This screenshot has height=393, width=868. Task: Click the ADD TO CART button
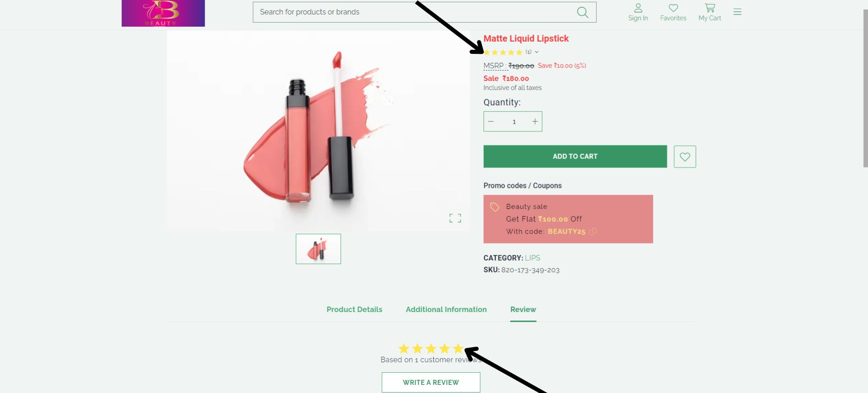575,156
